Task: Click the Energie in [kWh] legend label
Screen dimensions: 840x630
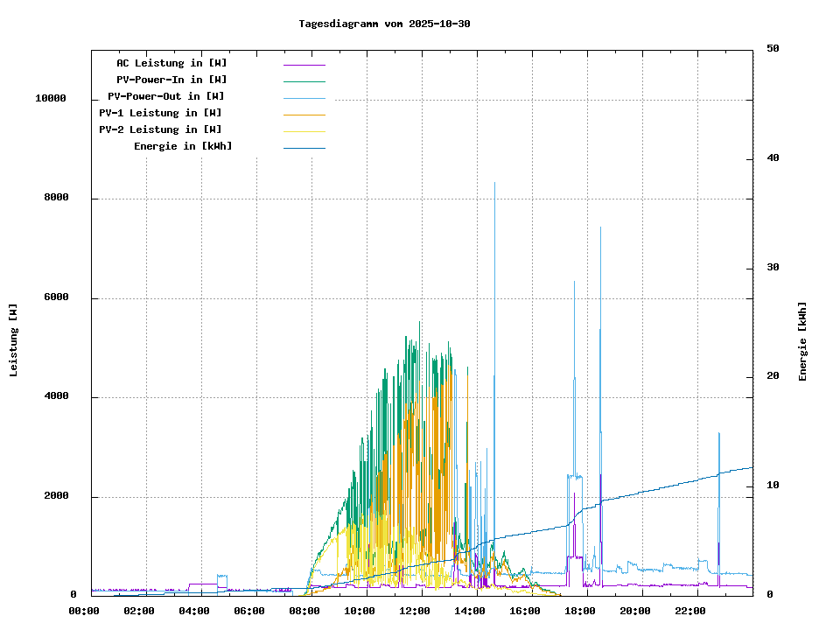Action: pos(183,146)
